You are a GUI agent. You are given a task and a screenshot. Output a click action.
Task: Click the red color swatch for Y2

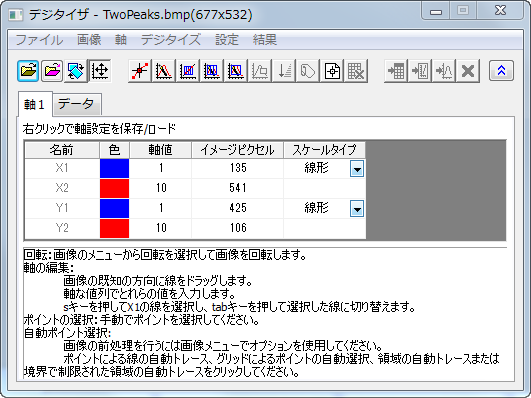(x=114, y=228)
